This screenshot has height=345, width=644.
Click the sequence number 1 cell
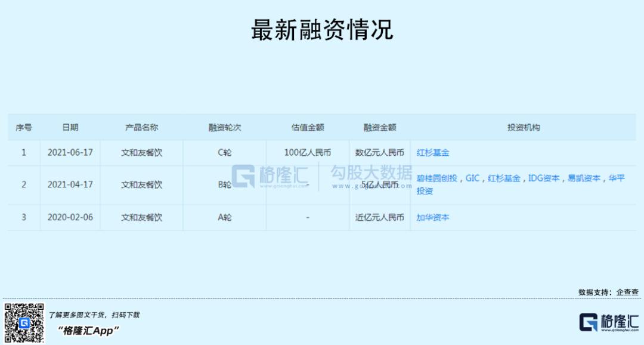pos(24,153)
